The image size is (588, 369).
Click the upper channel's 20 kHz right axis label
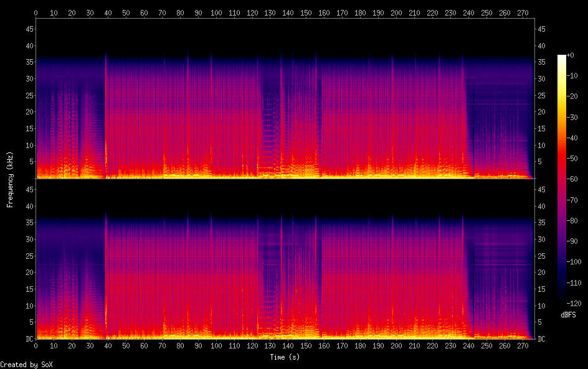coord(542,112)
